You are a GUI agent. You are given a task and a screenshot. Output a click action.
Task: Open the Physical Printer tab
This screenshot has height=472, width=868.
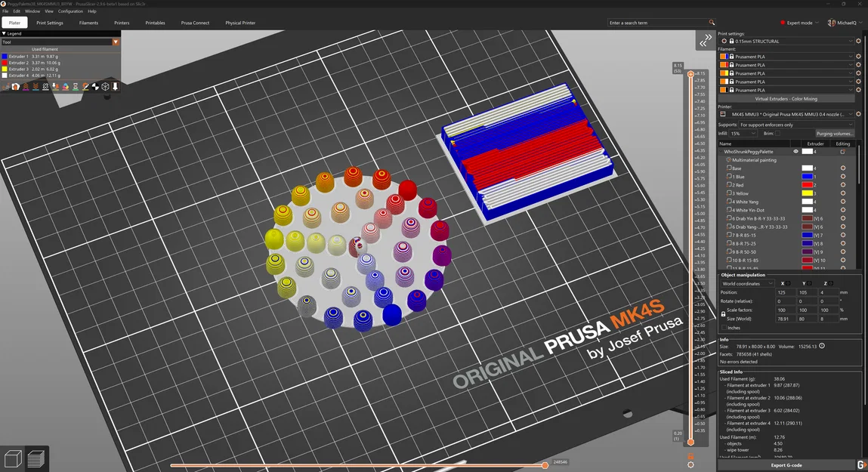(240, 23)
